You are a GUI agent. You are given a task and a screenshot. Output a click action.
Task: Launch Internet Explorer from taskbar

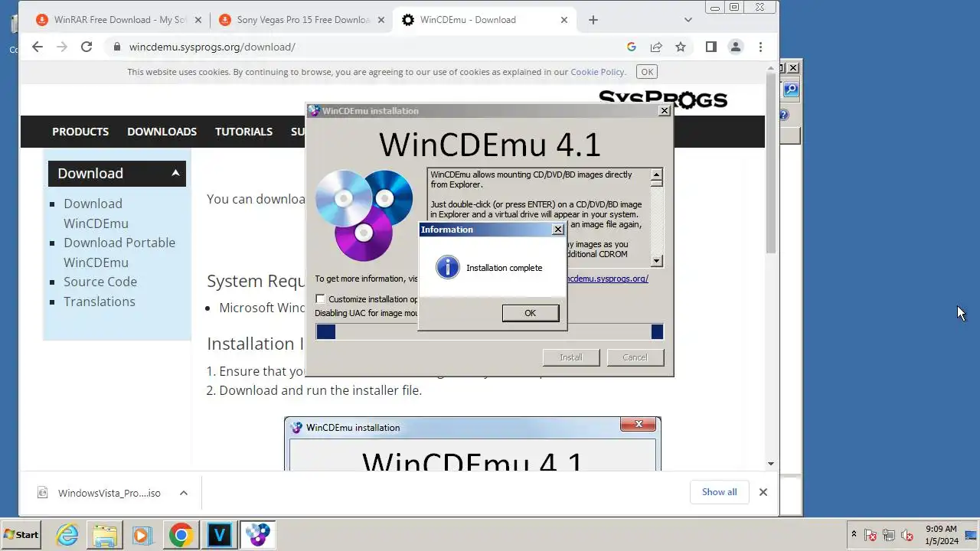(x=67, y=535)
